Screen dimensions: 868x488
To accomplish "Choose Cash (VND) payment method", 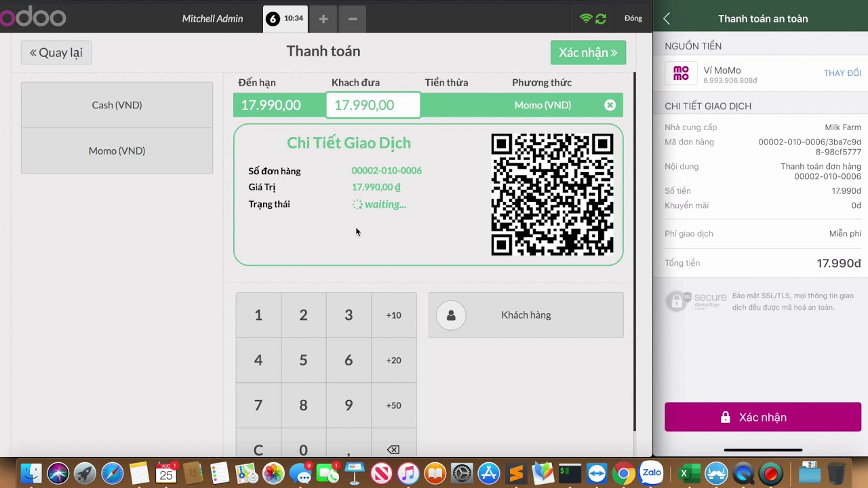I will pyautogui.click(x=117, y=105).
